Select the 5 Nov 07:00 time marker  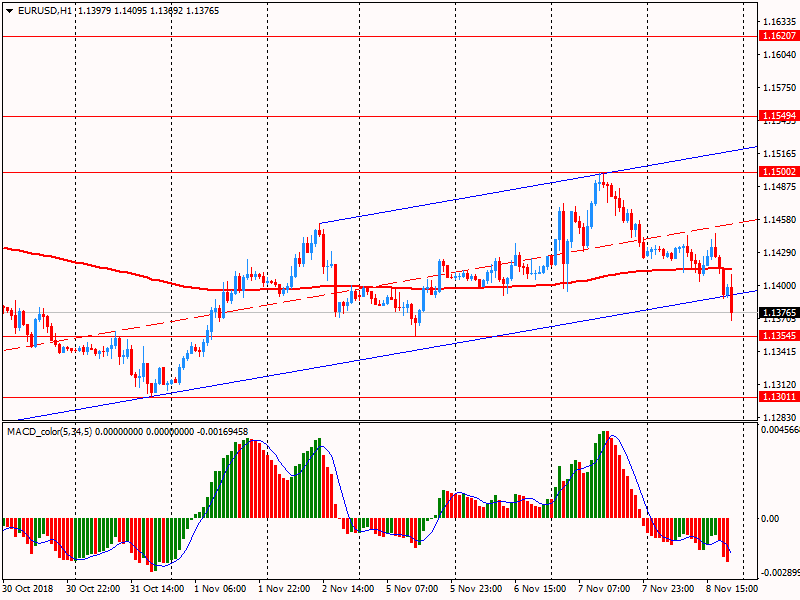point(412,590)
